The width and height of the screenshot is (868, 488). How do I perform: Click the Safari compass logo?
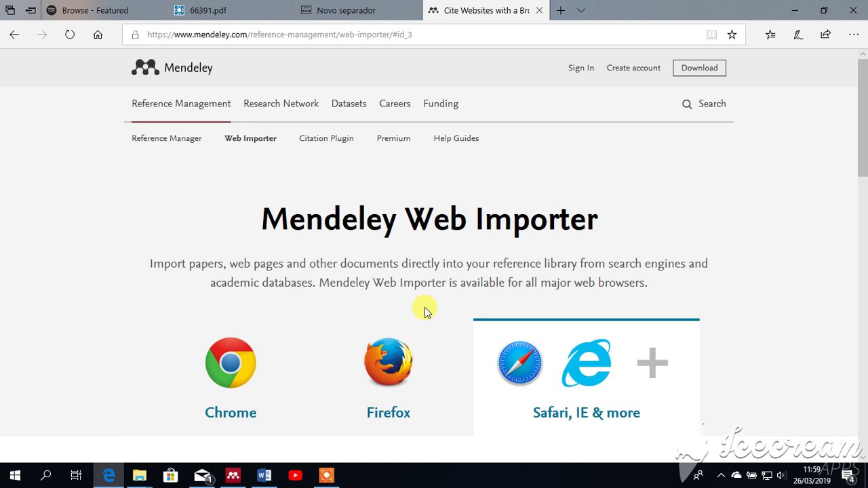(519, 363)
